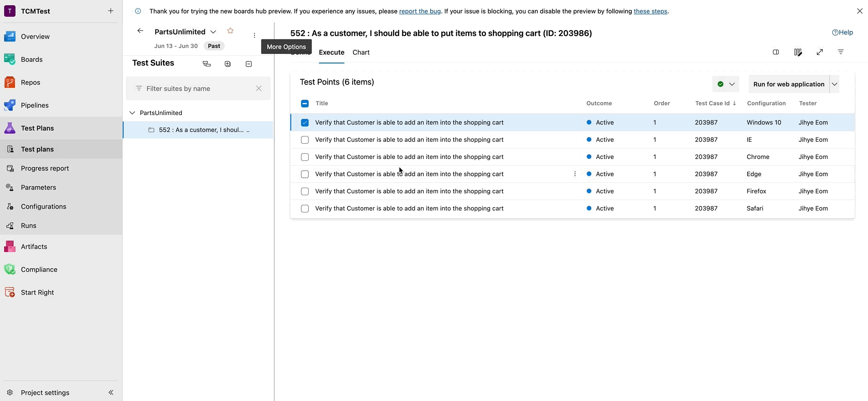Screen dimensions: 868x401
Task: Toggle the test points filter bar icon
Action: 841,52
